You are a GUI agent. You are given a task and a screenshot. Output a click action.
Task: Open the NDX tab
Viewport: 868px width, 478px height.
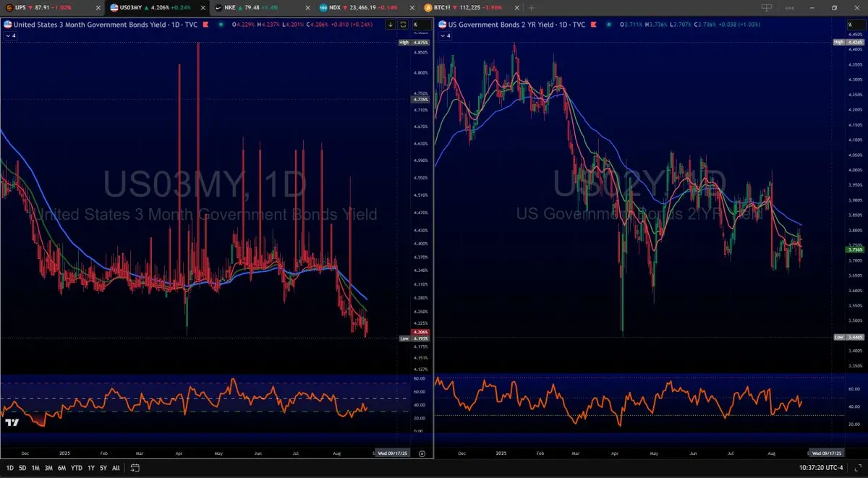(367, 7)
